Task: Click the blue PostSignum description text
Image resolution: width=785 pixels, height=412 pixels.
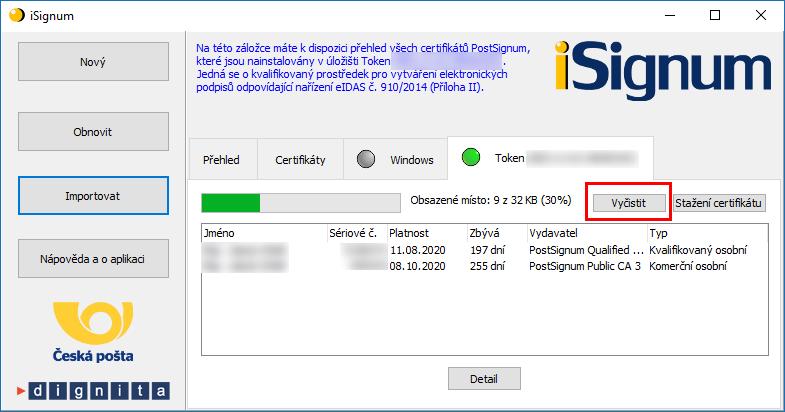Action: (x=363, y=68)
